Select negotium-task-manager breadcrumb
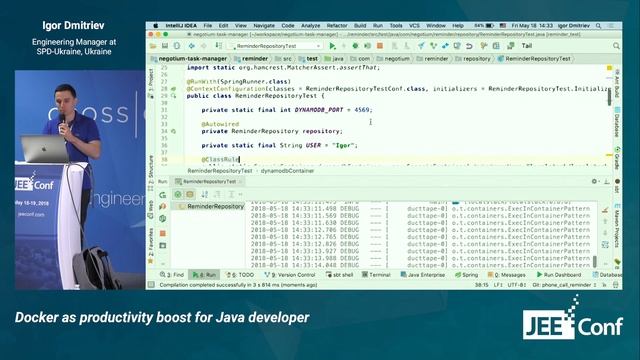640x360 pixels. pos(189,59)
